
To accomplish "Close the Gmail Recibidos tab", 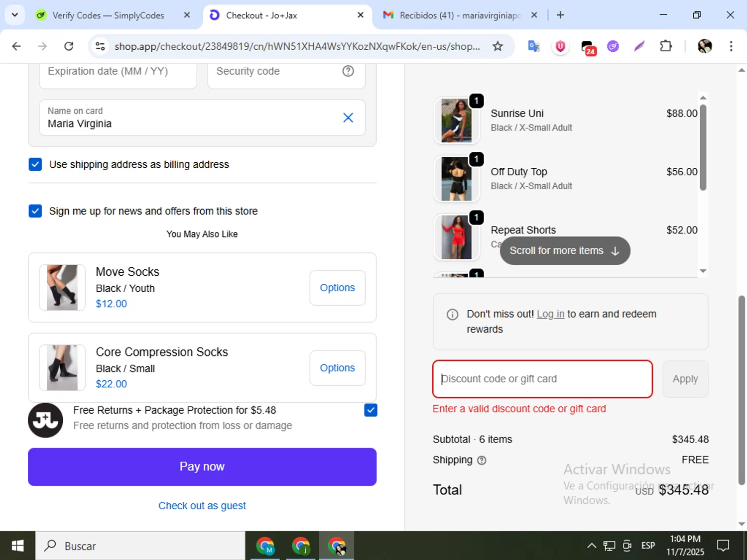I will click(534, 15).
